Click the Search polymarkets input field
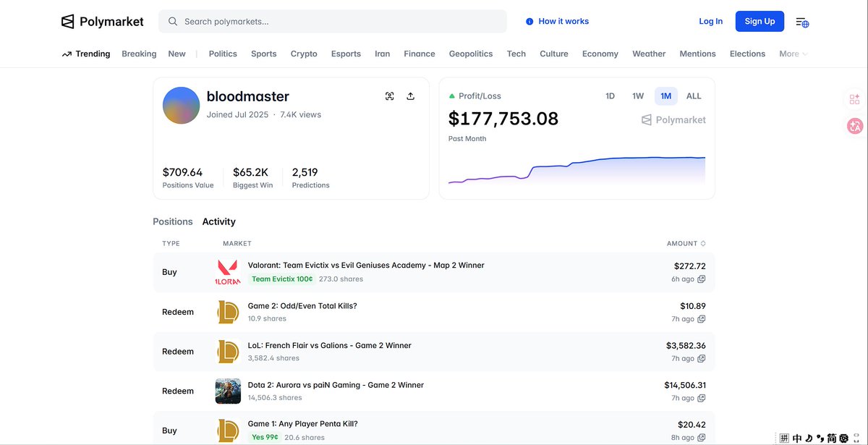The height and width of the screenshot is (445, 868). point(333,22)
